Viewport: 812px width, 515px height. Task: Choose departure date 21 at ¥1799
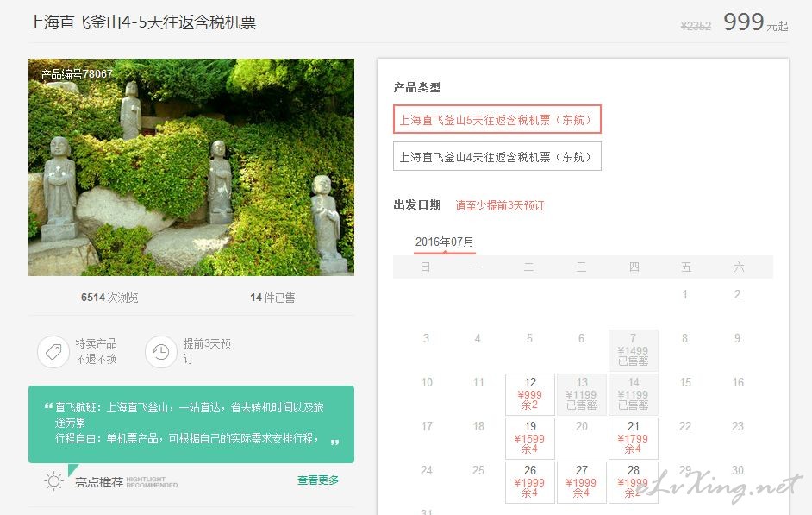633,438
